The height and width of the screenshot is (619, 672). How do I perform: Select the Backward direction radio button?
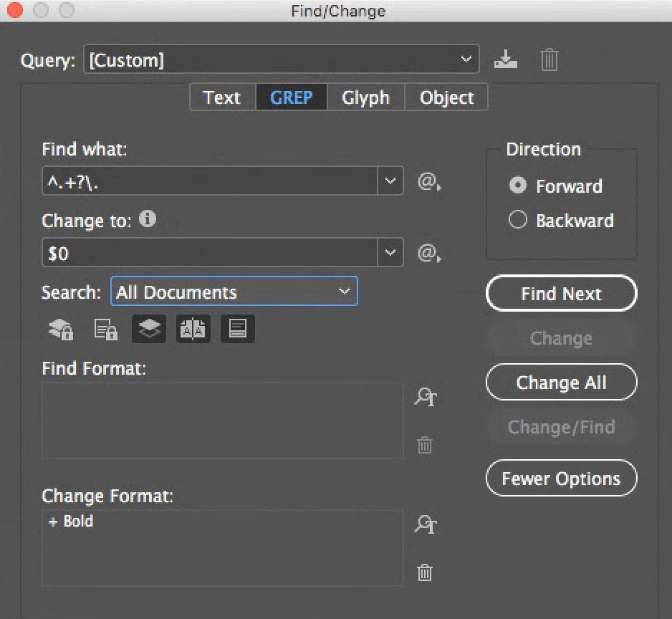(518, 220)
